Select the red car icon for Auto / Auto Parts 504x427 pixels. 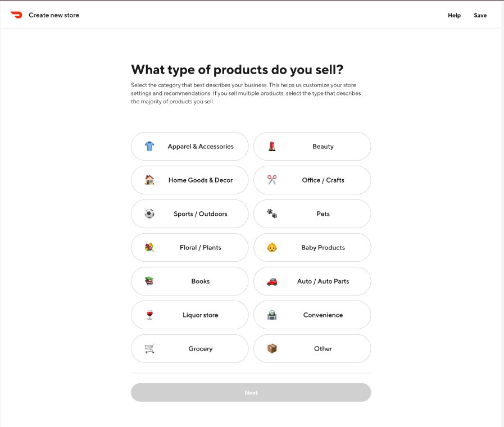pos(272,281)
